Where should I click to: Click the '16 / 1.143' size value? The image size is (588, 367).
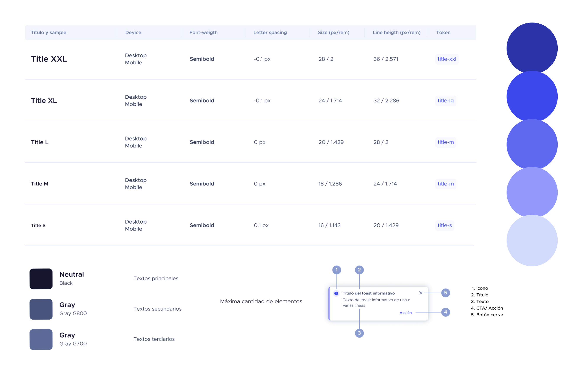[330, 225]
